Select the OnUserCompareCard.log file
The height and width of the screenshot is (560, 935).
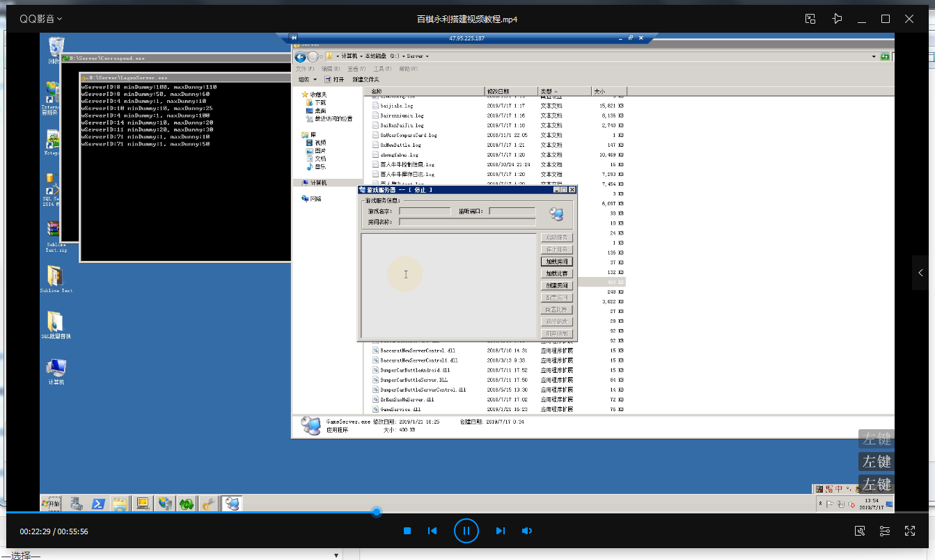[x=404, y=135]
